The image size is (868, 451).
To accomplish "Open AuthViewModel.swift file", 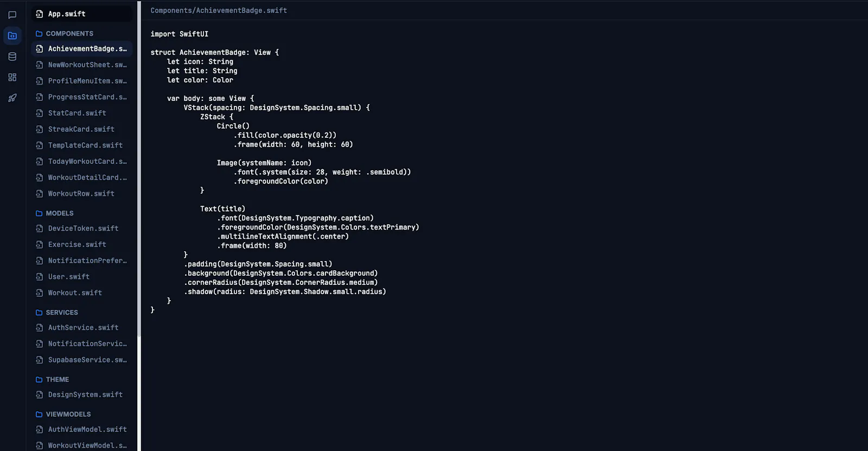I will click(81, 430).
